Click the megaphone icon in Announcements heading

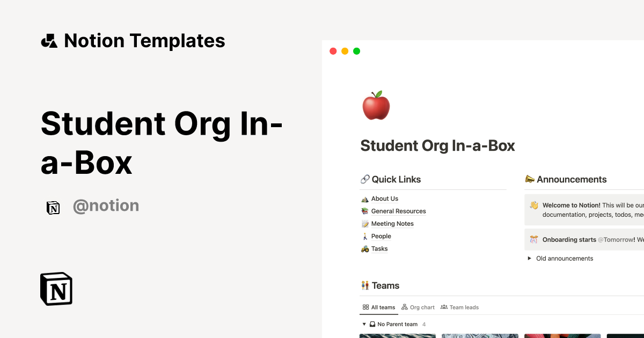pyautogui.click(x=530, y=179)
